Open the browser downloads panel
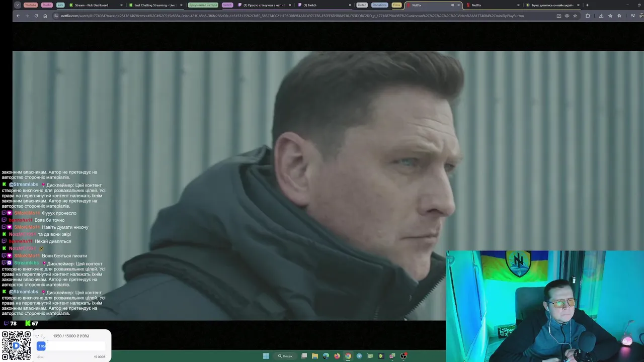Image resolution: width=644 pixels, height=362 pixels. click(601, 16)
